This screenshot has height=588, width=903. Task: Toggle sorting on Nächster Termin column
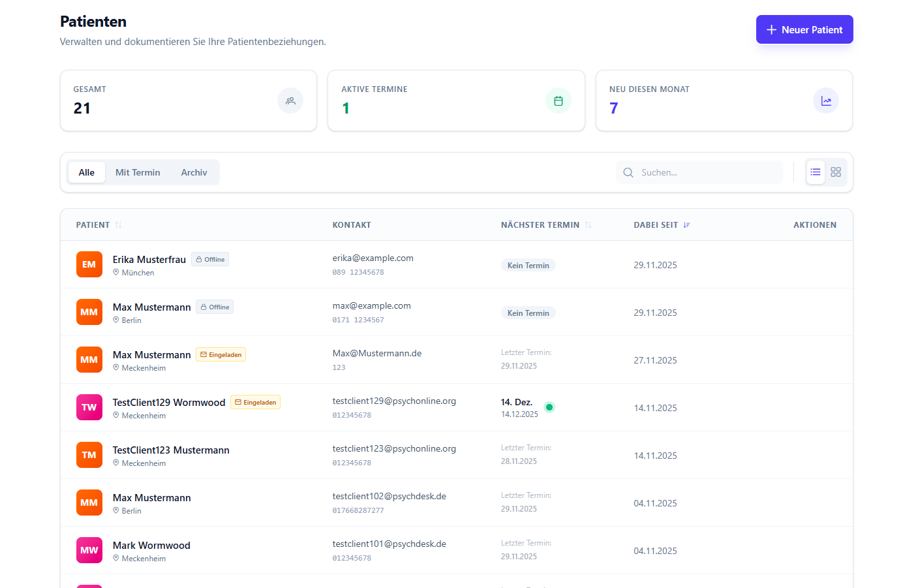click(589, 224)
